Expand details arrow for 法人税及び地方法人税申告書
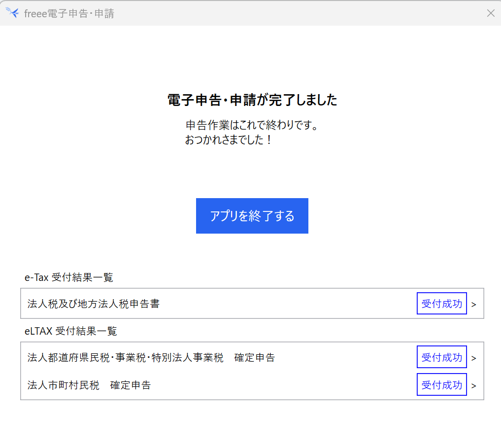This screenshot has width=501, height=448. (x=474, y=305)
